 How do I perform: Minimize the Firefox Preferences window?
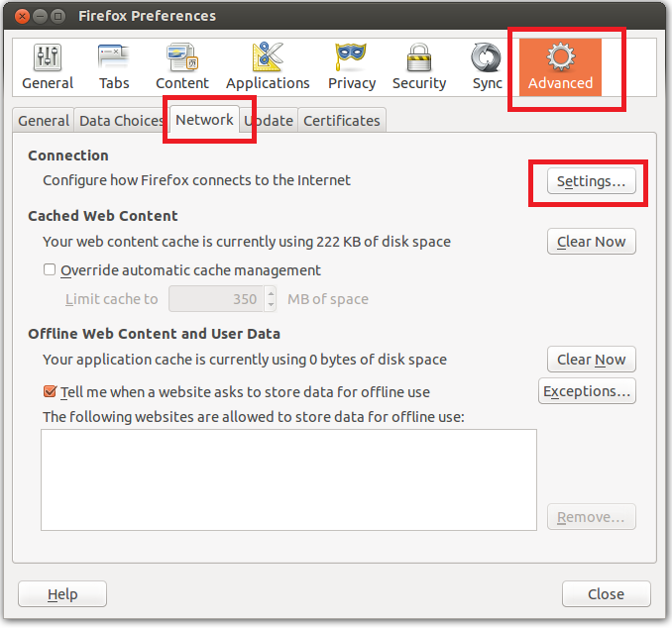pos(40,16)
